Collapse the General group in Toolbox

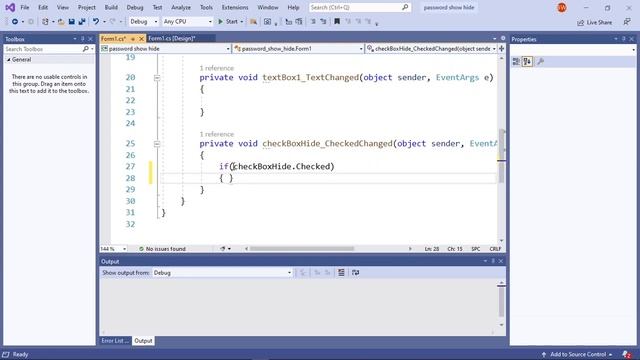pos(8,60)
